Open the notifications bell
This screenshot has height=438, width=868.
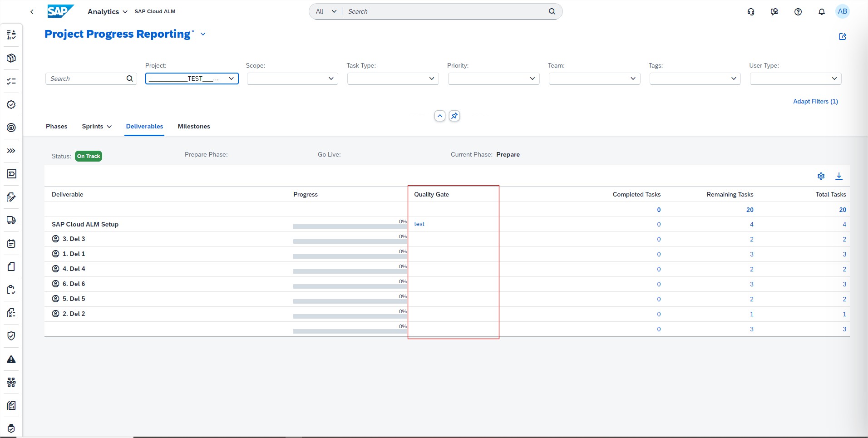pyautogui.click(x=821, y=12)
